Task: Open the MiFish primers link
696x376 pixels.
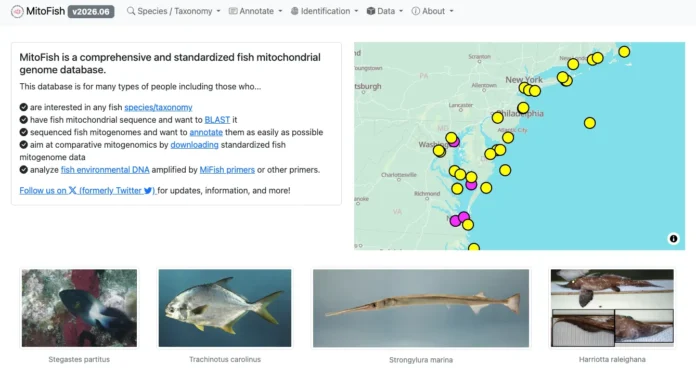Action: (227, 170)
